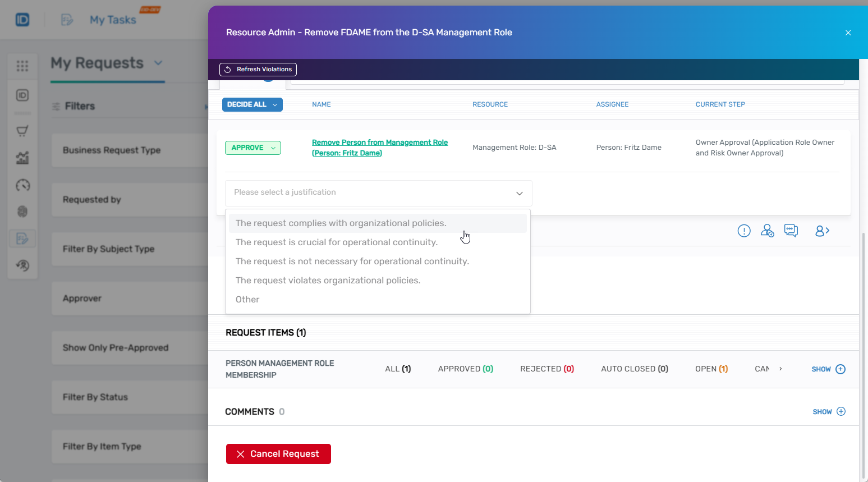868x482 pixels.
Task: Click the fingerprint icon in sidebar
Action: 22,212
